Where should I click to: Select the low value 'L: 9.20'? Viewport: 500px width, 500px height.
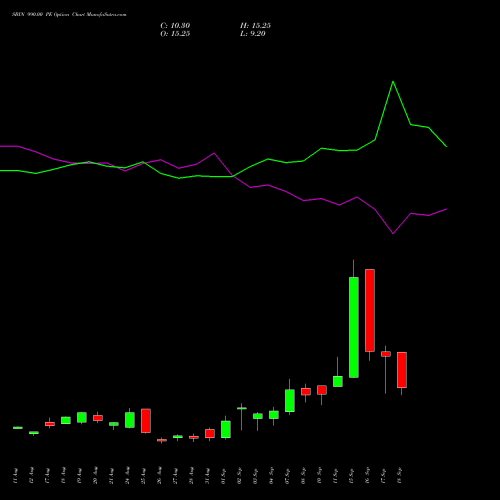253,34
